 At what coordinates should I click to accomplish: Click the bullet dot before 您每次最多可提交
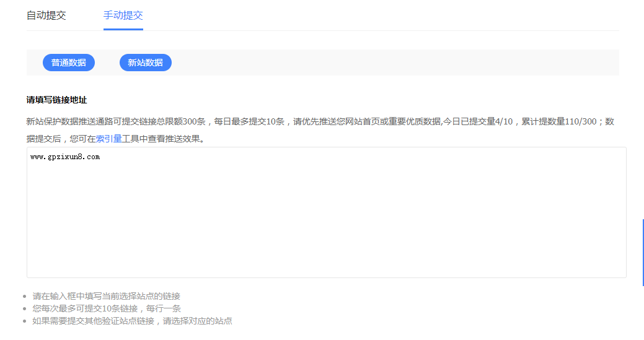tap(24, 309)
